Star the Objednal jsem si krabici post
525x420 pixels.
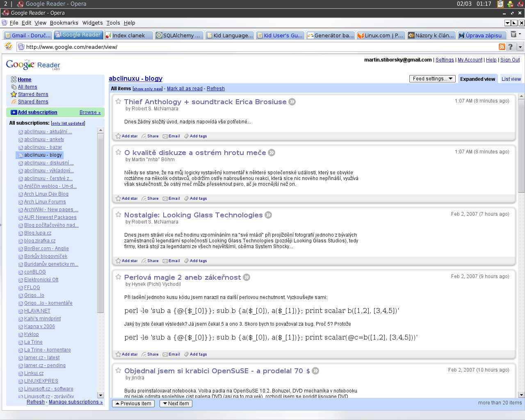click(118, 370)
